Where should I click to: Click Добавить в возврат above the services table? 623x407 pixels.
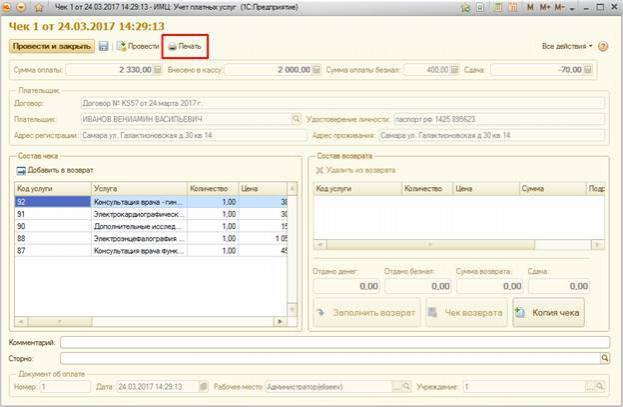[x=55, y=172]
